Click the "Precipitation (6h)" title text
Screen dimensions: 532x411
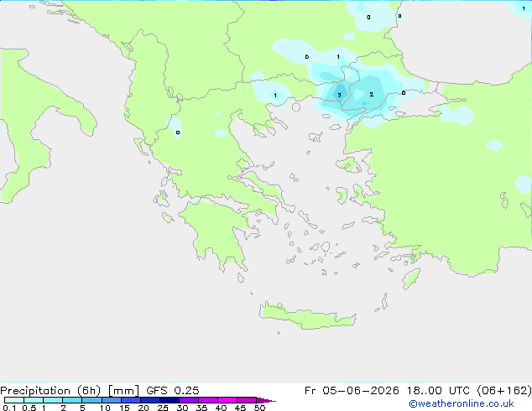coord(50,391)
